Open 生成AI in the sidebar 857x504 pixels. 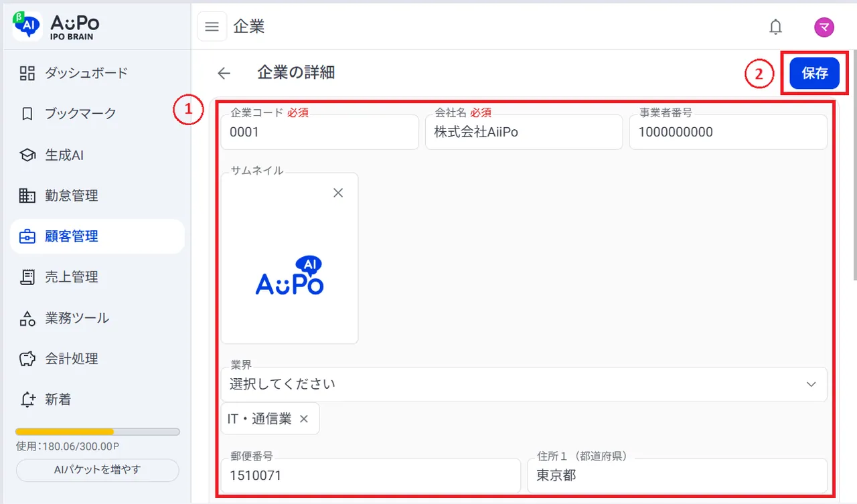pos(97,155)
